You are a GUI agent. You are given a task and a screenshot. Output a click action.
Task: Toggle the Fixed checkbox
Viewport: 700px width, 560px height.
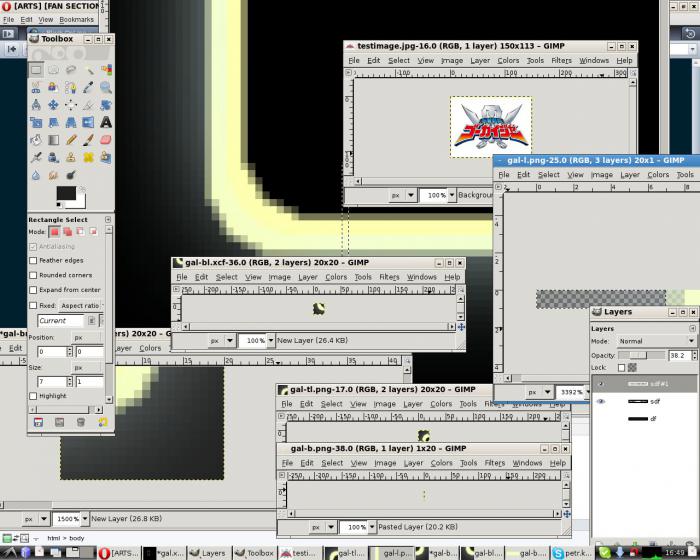point(33,305)
